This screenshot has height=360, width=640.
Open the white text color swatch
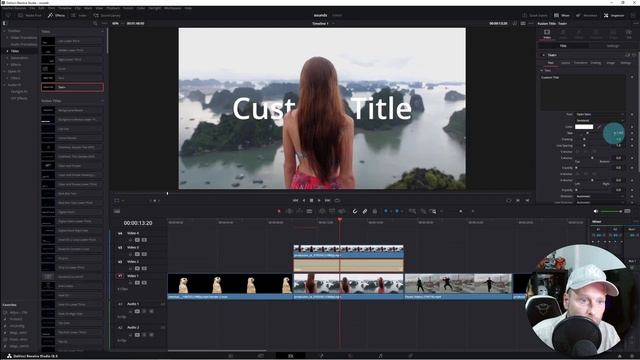[584, 127]
